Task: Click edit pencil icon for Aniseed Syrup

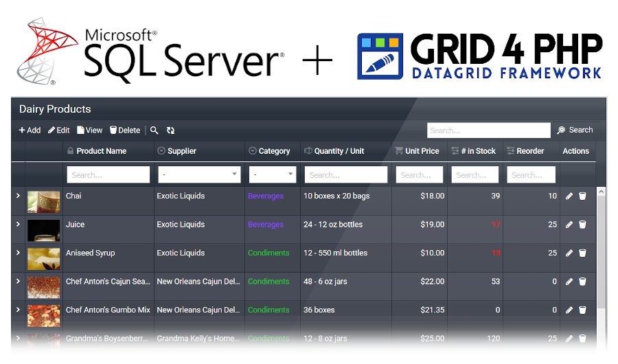Action: tap(569, 253)
